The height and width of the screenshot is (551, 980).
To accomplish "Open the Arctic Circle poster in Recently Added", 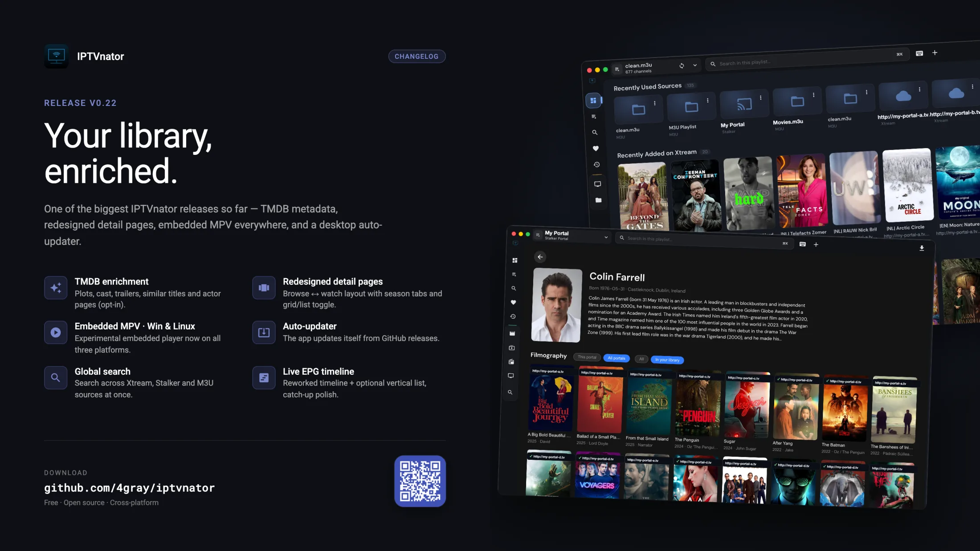I will click(907, 186).
